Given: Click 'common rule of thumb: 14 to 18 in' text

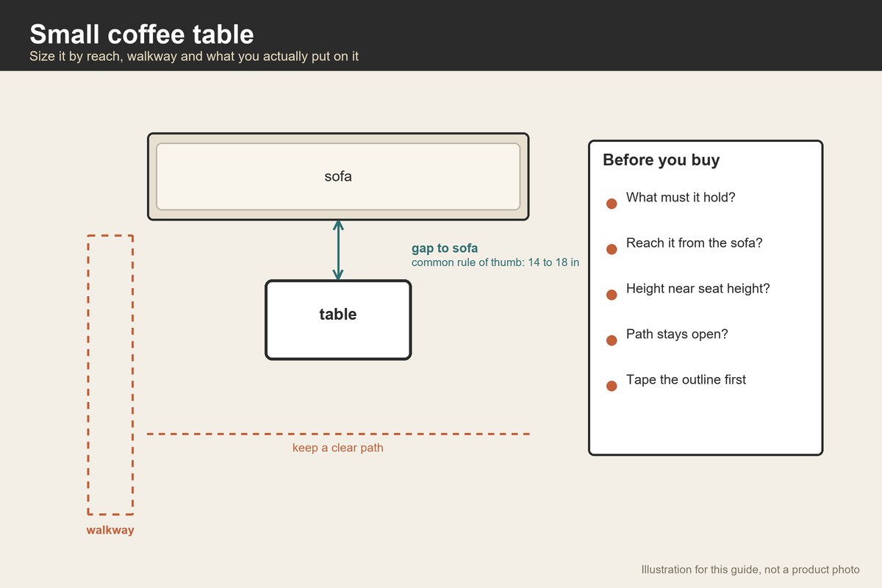Looking at the screenshot, I should (495, 262).
